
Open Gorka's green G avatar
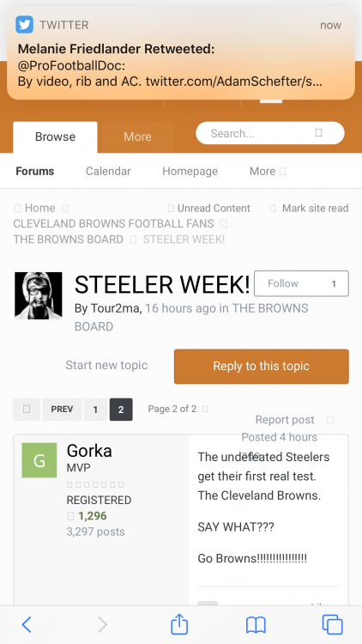tap(39, 460)
